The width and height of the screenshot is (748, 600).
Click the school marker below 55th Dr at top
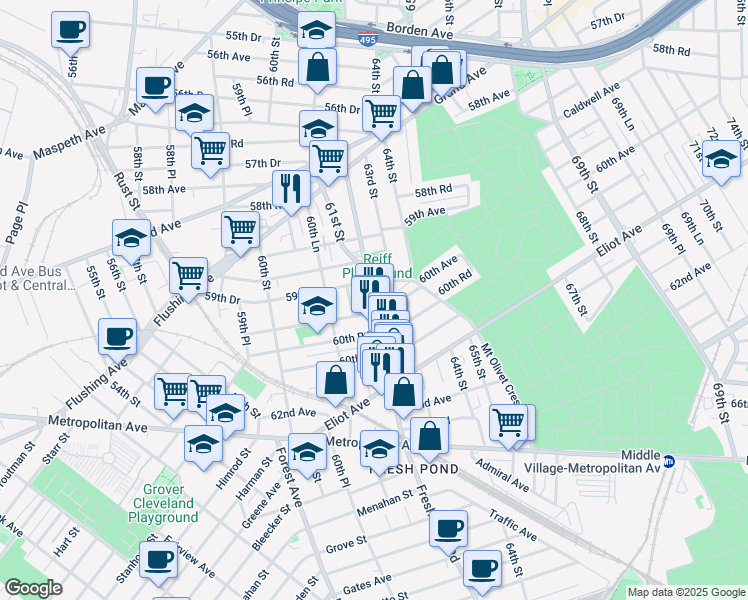coord(317,29)
